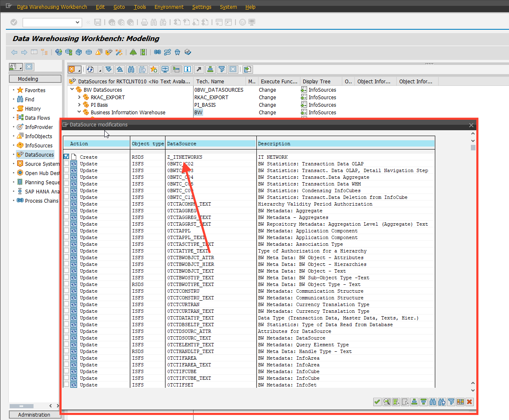Click the binoculars find icon in dialog footer
509x420 pixels.
pos(433,402)
